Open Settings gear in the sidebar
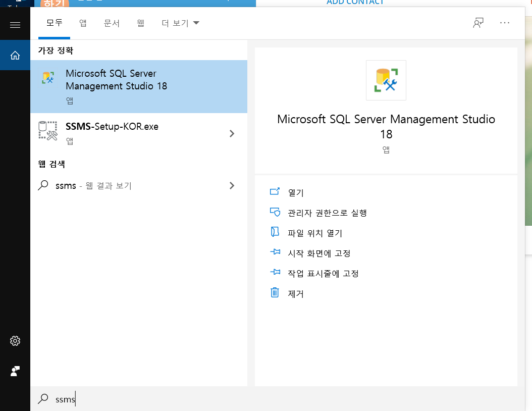 click(x=15, y=341)
